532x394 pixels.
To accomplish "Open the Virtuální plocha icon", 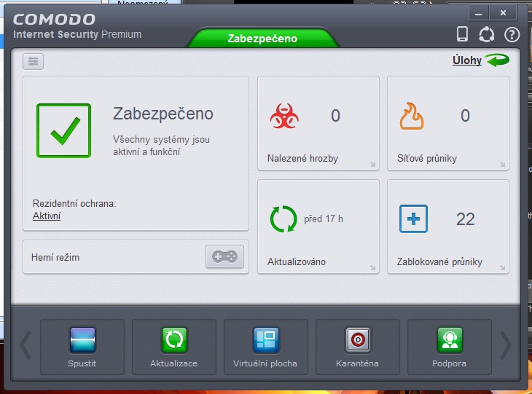I will (x=266, y=339).
